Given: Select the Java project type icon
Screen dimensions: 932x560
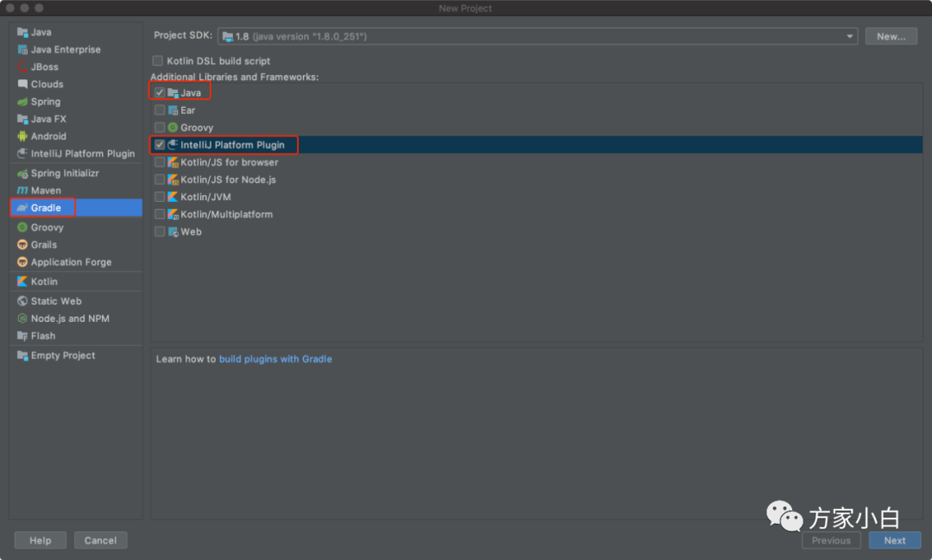Looking at the screenshot, I should pyautogui.click(x=22, y=32).
